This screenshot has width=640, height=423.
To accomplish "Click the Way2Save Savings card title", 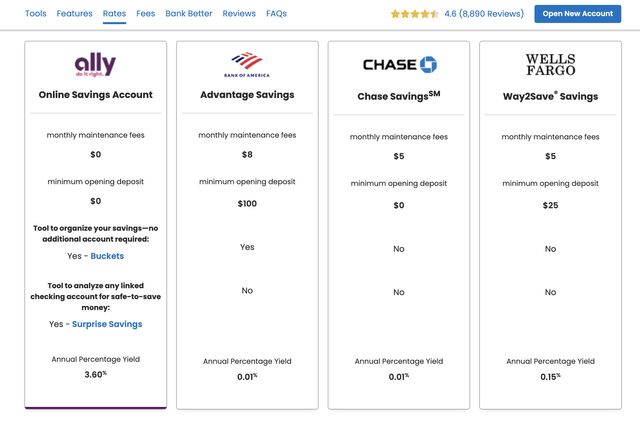I will pos(551,96).
